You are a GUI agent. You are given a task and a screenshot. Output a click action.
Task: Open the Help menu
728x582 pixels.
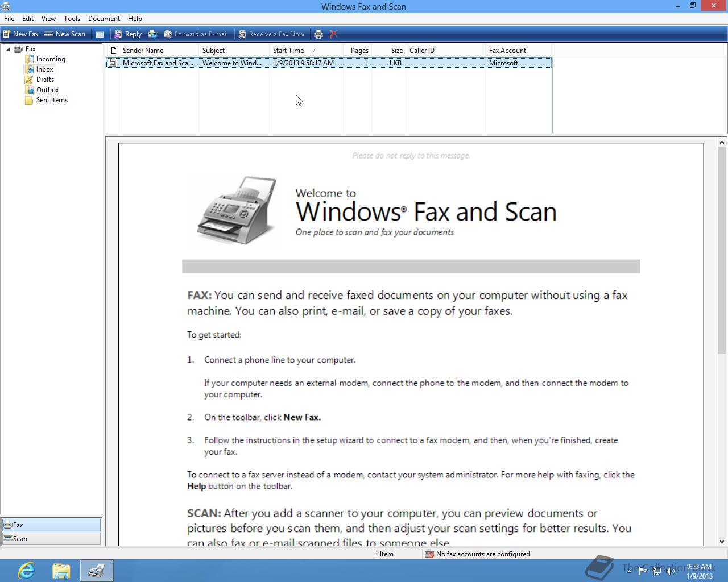135,19
